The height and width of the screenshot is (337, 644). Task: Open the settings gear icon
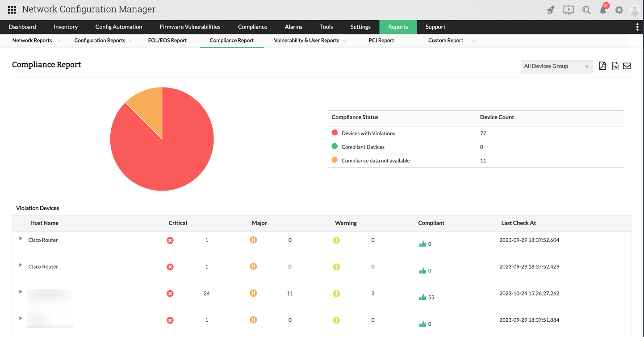(619, 10)
